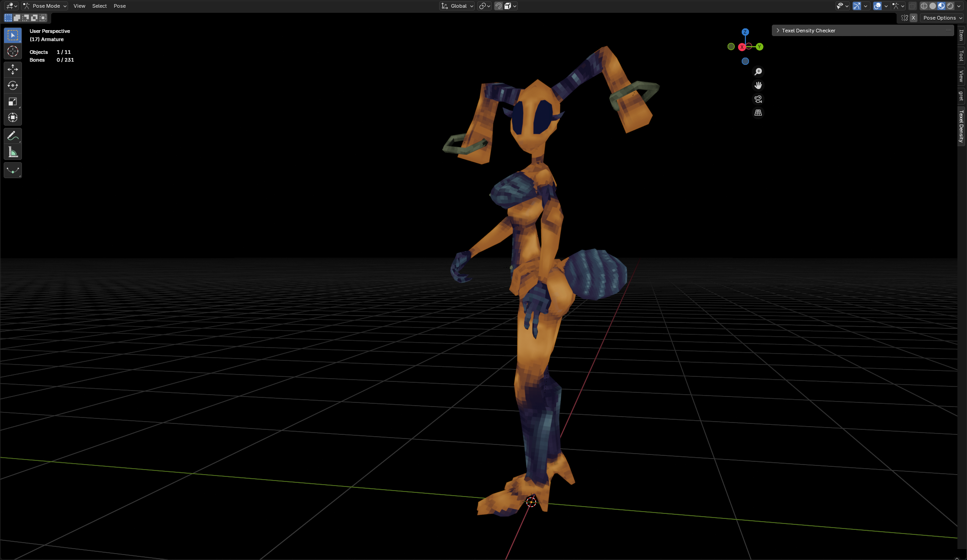
Task: Select the Cursor tool in the toolbar
Action: [x=13, y=51]
